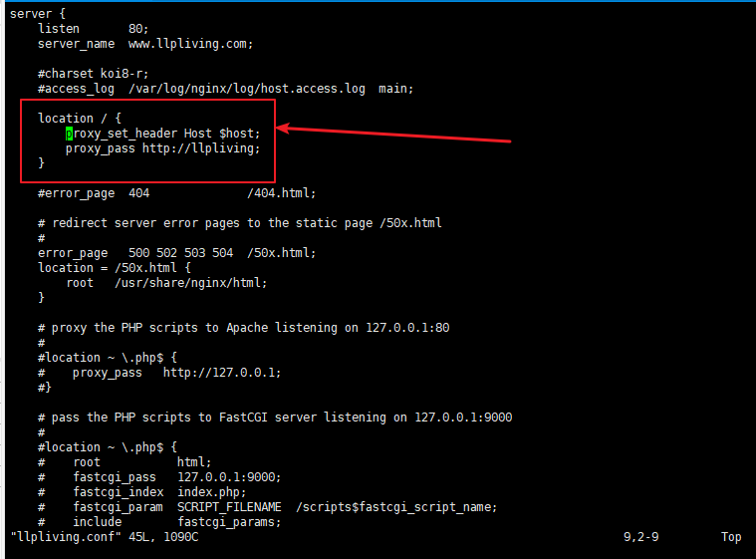
Task: Click the commented http://127.0.0.1 proxy_pass URL
Action: pos(221,373)
